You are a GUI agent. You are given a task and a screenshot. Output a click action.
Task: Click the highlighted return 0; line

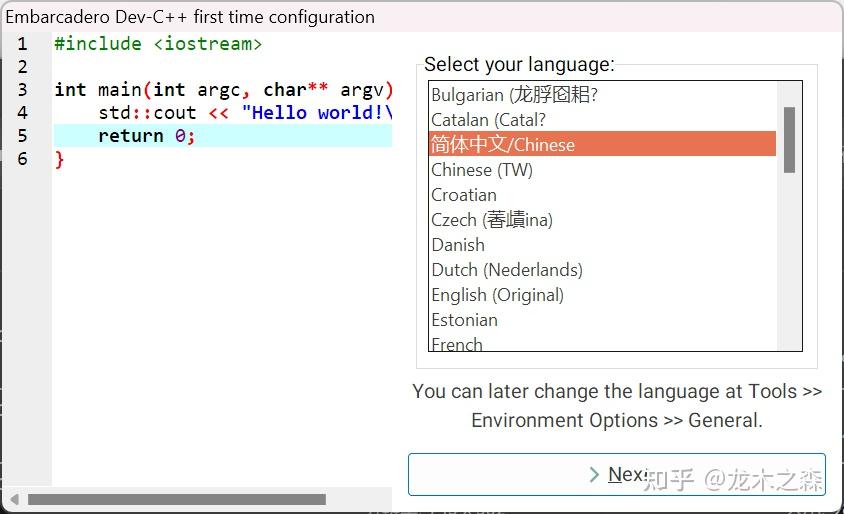223,136
